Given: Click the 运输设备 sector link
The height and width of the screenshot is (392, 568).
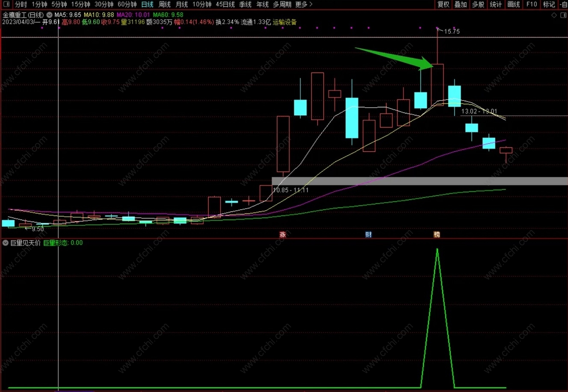Looking at the screenshot, I should 285,22.
